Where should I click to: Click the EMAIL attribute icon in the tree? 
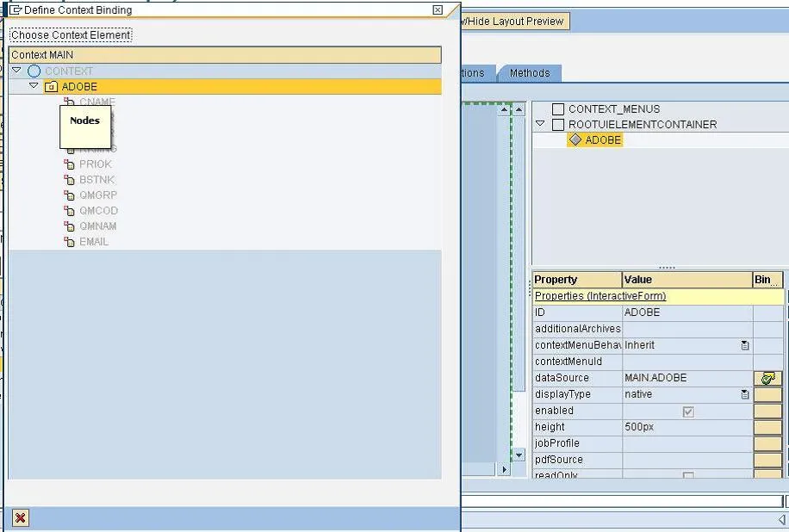69,242
